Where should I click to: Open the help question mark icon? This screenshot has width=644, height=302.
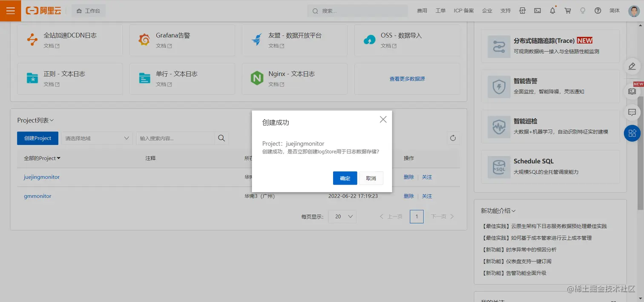[x=598, y=11]
